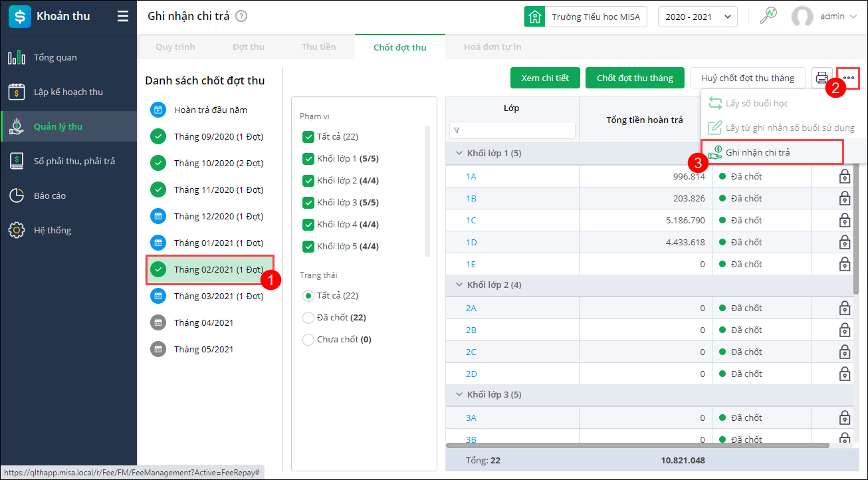Screen dimensions: 868x480
Task: Click the Huỷ chốt đợt thu tháng button
Action: 748,78
